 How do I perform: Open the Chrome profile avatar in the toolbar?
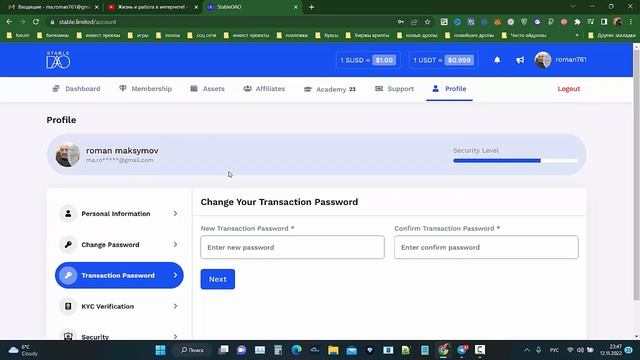pos(618,22)
